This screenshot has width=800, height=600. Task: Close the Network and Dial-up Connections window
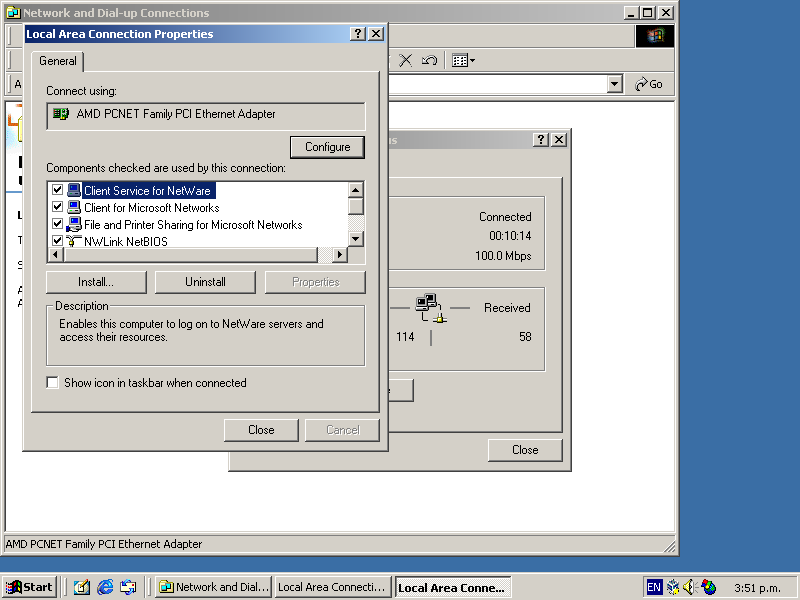pos(666,13)
